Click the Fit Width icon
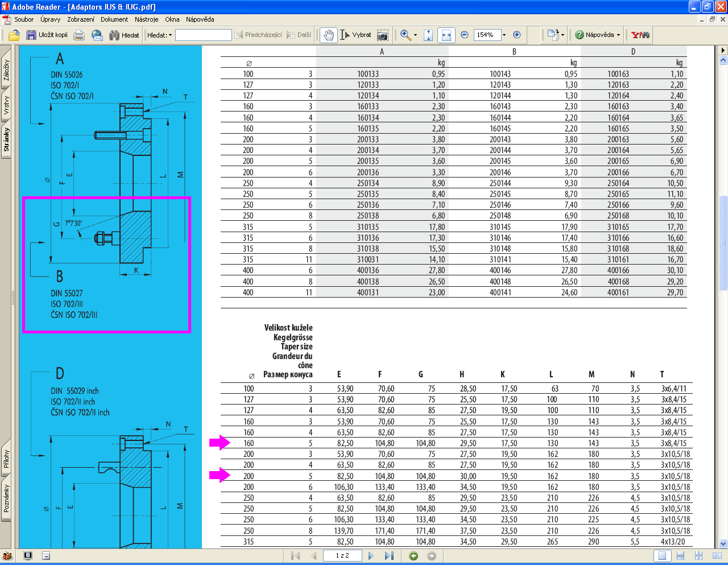 tap(446, 35)
